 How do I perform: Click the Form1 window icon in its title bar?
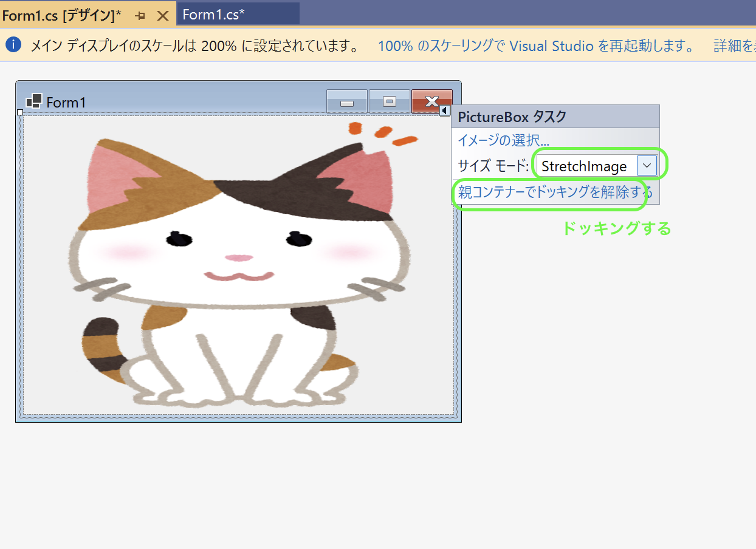tap(35, 101)
